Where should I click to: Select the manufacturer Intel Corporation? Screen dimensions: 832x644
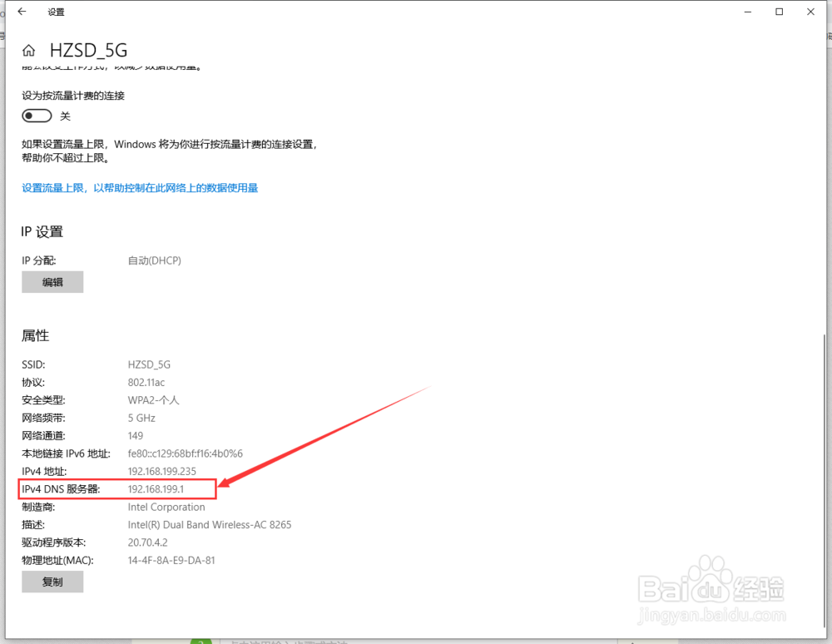pyautogui.click(x=166, y=508)
